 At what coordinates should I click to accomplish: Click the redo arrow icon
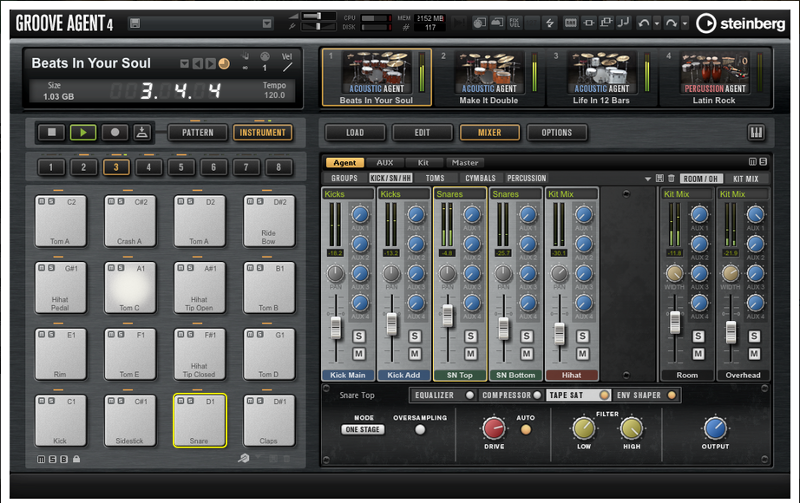click(x=671, y=23)
